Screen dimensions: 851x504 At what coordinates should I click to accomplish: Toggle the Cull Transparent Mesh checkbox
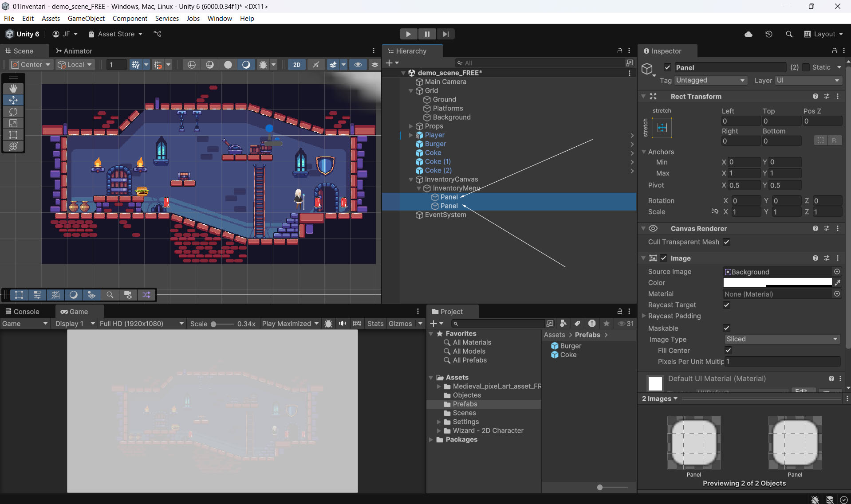(x=726, y=242)
